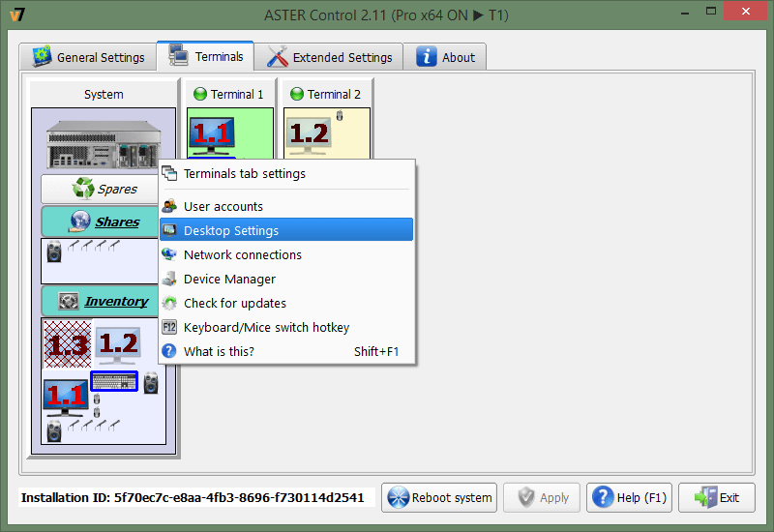Select What is this? help entry
774x532 pixels.
(286, 351)
